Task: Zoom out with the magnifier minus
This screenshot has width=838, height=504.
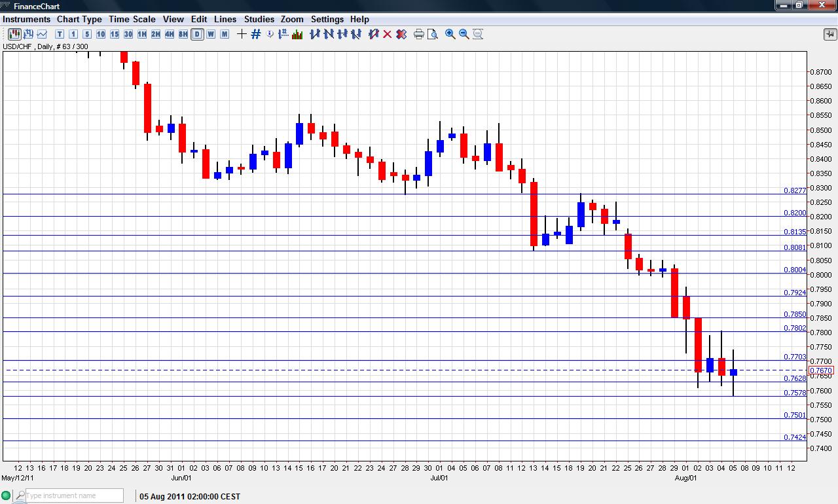Action: pos(464,34)
